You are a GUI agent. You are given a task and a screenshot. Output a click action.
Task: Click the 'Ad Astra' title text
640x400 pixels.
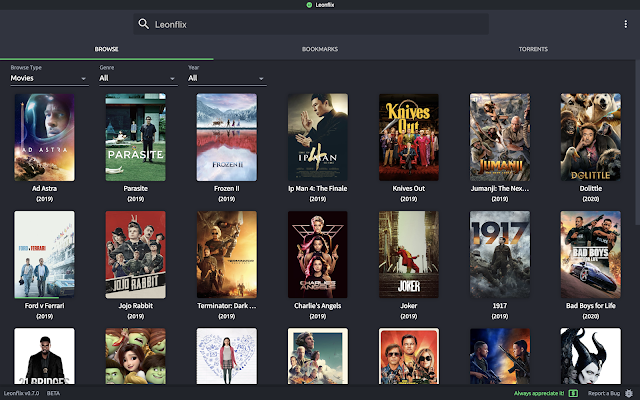(44, 189)
